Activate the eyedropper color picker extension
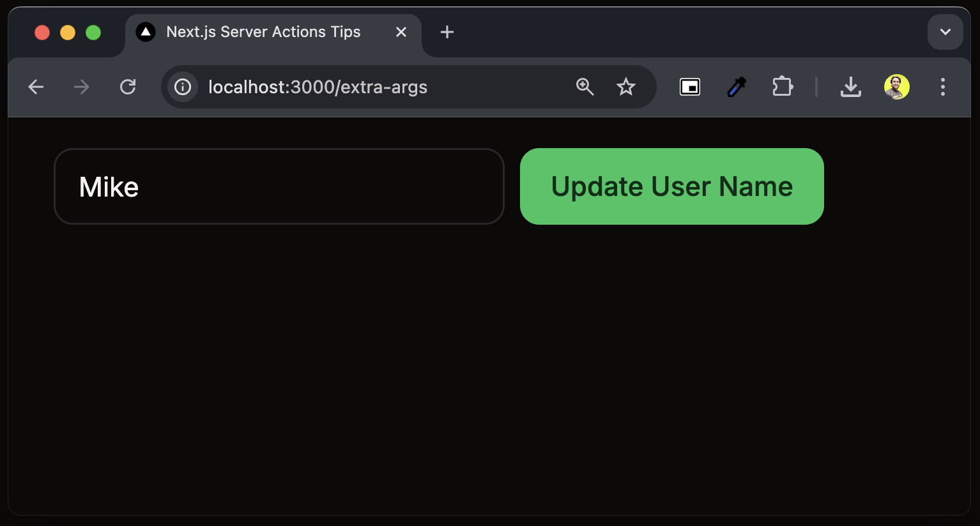 tap(737, 87)
